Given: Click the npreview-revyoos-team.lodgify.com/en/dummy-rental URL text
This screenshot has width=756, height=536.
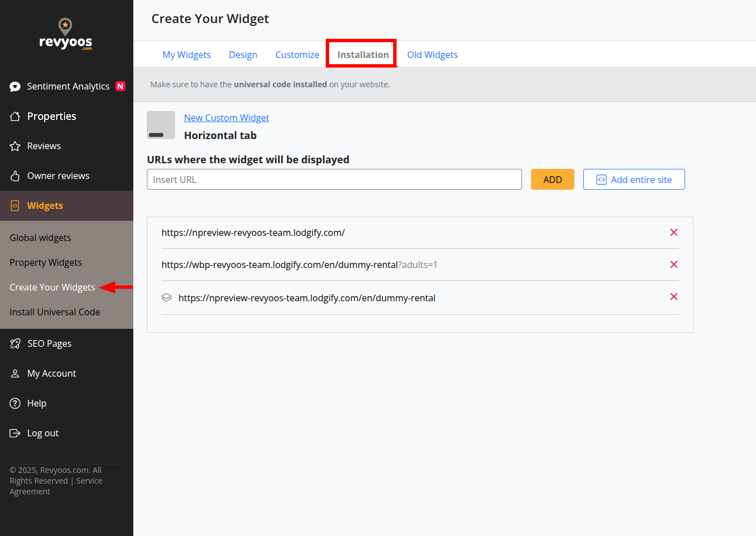Looking at the screenshot, I should (307, 298).
